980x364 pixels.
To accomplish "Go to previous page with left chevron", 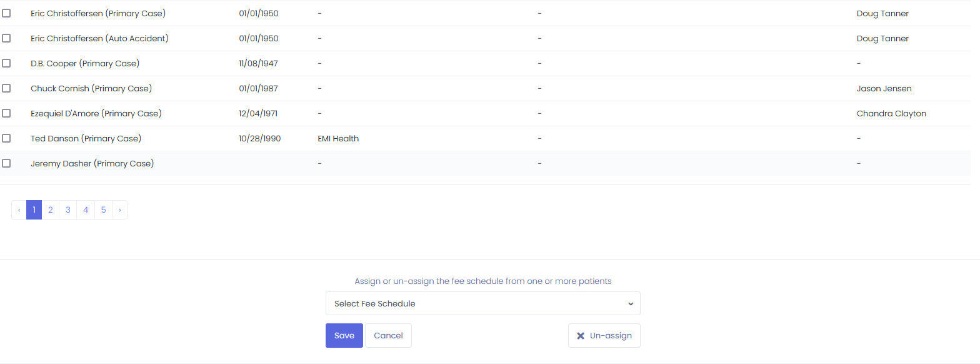I will pos(19,210).
